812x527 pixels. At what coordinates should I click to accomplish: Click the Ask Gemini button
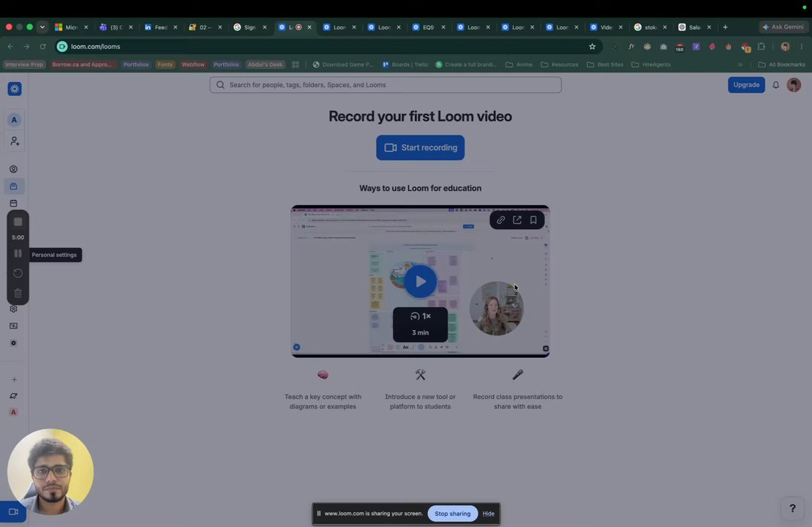click(x=783, y=27)
